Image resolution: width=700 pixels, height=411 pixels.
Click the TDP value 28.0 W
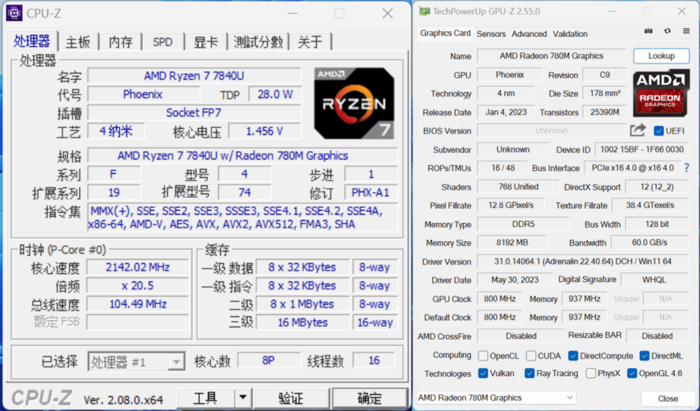coord(275,95)
